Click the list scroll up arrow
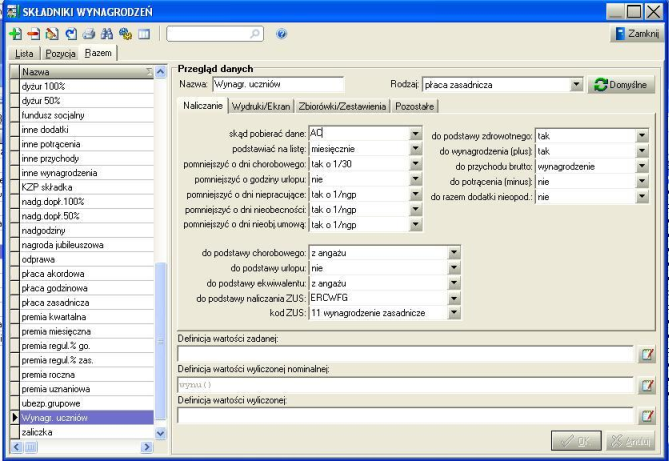This screenshot has width=669, height=461. [160, 72]
